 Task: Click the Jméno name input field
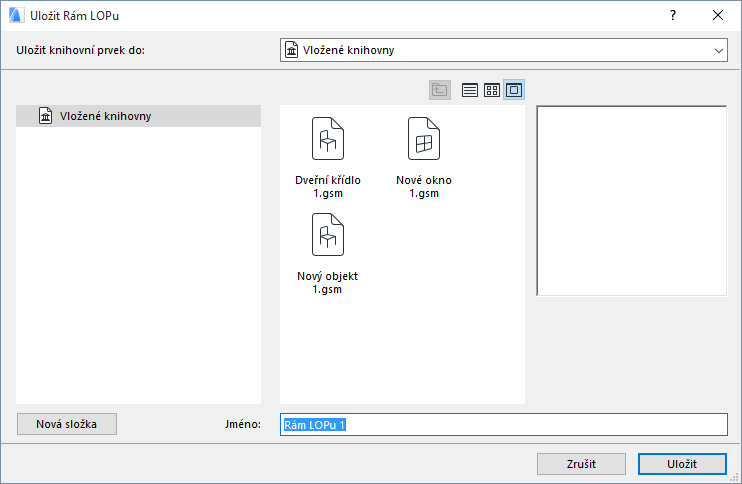pyautogui.click(x=504, y=424)
